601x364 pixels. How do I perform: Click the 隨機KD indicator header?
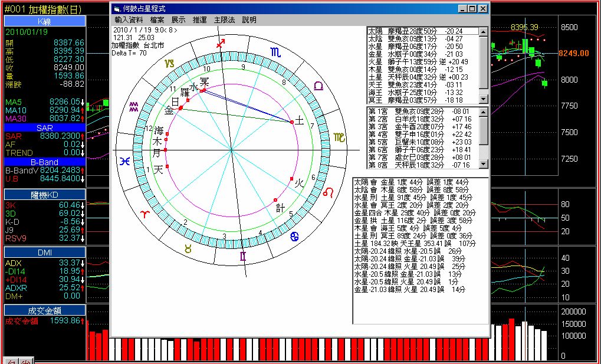45,195
